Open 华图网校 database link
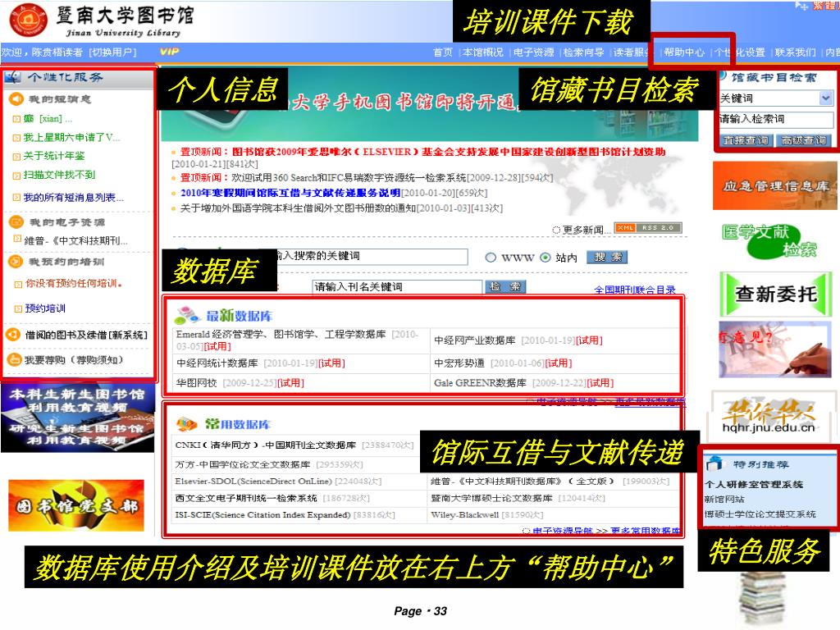The height and width of the screenshot is (630, 840). [196, 383]
